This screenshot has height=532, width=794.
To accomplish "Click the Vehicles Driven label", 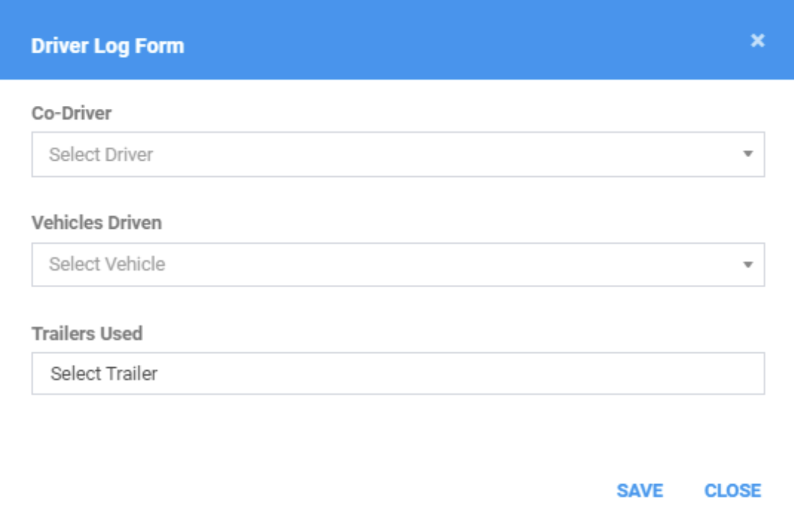I will (x=96, y=223).
